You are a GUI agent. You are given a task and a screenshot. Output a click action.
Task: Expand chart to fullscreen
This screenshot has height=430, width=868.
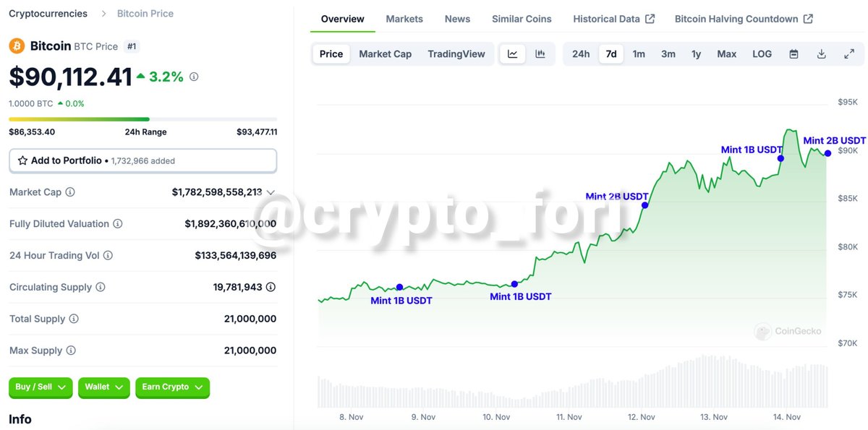pos(849,54)
